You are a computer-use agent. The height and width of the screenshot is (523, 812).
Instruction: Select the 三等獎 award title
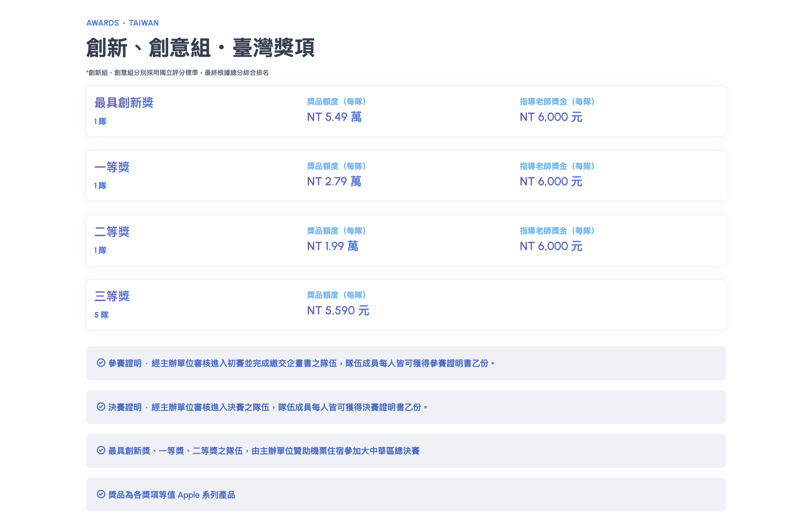[x=112, y=296]
